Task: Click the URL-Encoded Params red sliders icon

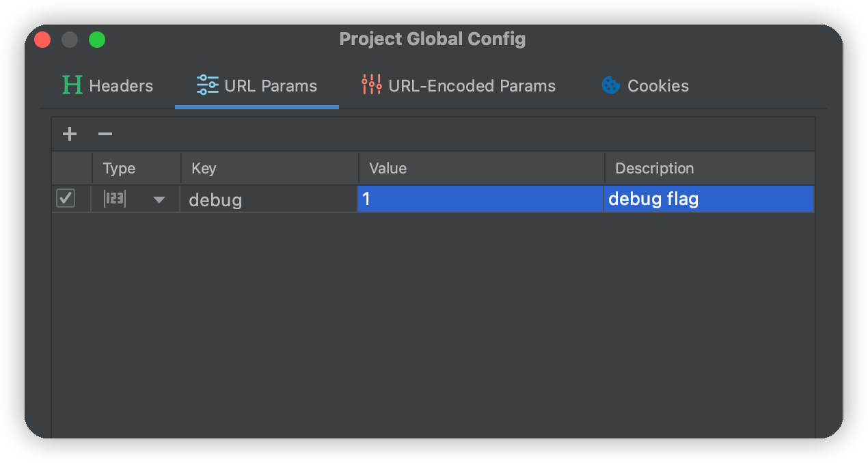Action: [x=372, y=85]
